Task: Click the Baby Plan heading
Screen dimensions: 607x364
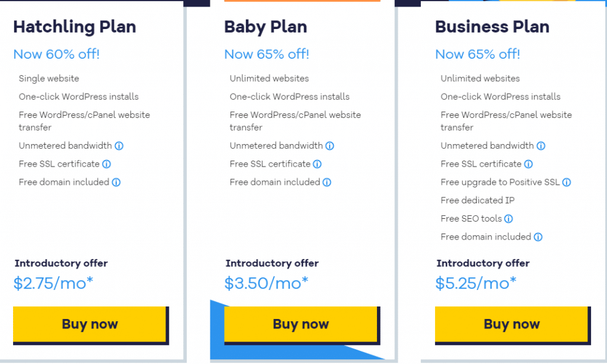Action: pos(266,27)
